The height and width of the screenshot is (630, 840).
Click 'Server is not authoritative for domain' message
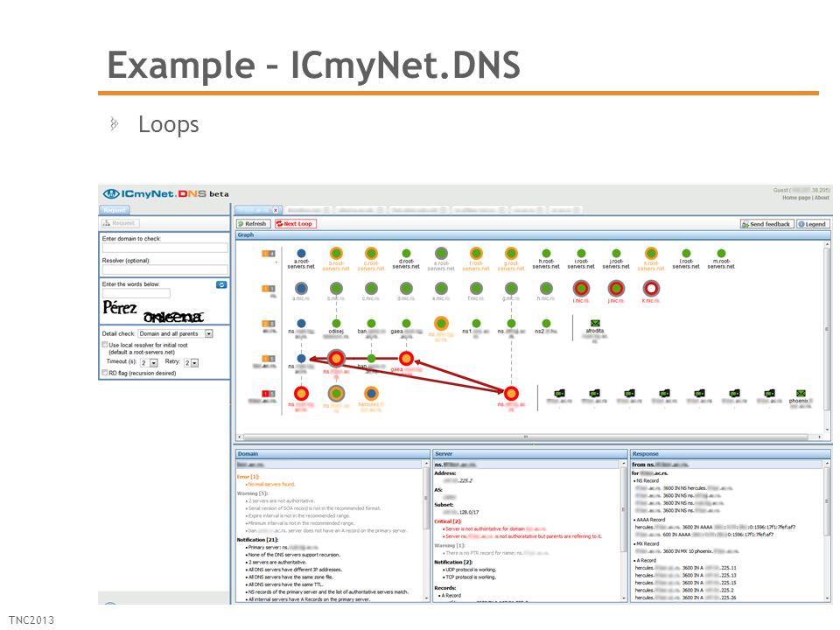pos(486,528)
